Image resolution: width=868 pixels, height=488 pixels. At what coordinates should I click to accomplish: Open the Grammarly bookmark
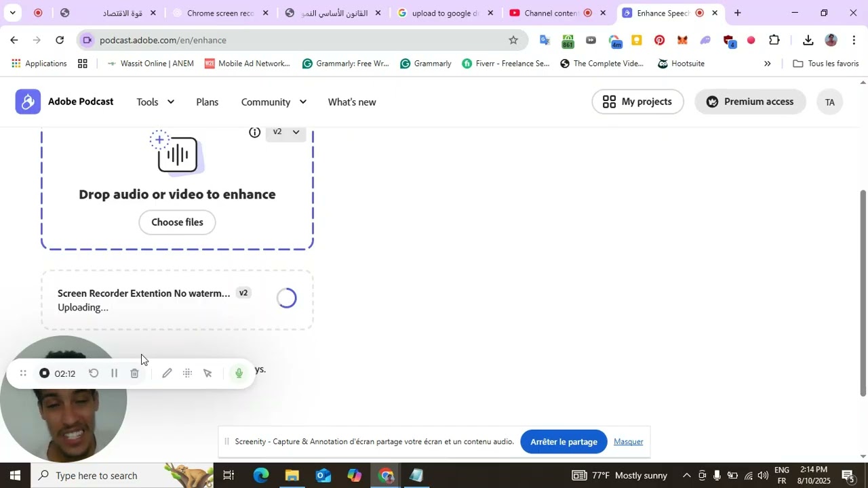(x=426, y=64)
